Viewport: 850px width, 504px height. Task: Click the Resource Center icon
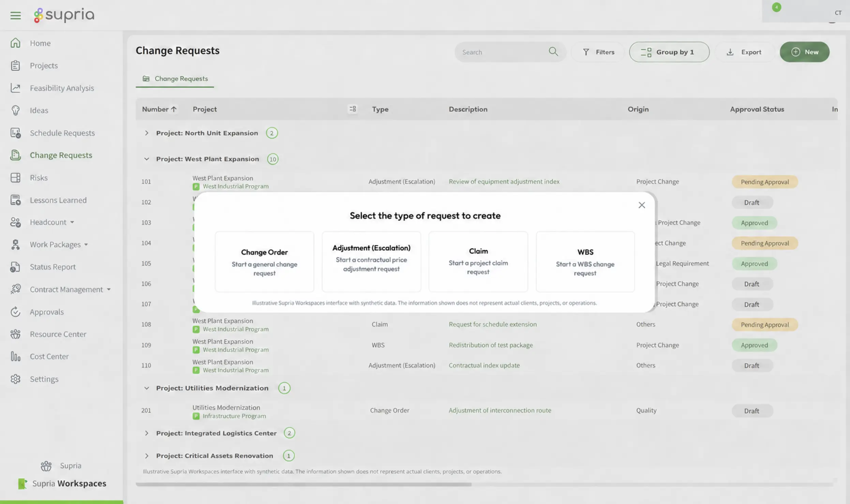point(15,334)
